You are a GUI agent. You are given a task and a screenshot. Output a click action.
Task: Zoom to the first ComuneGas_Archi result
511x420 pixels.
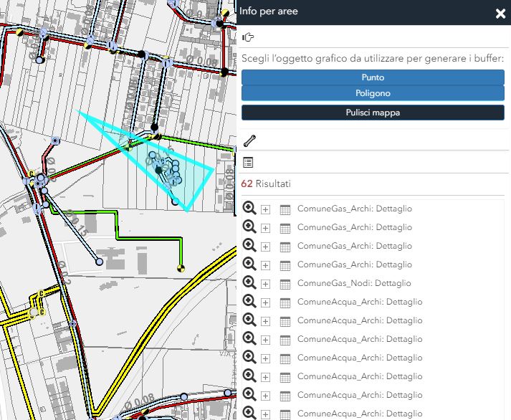pyautogui.click(x=249, y=208)
